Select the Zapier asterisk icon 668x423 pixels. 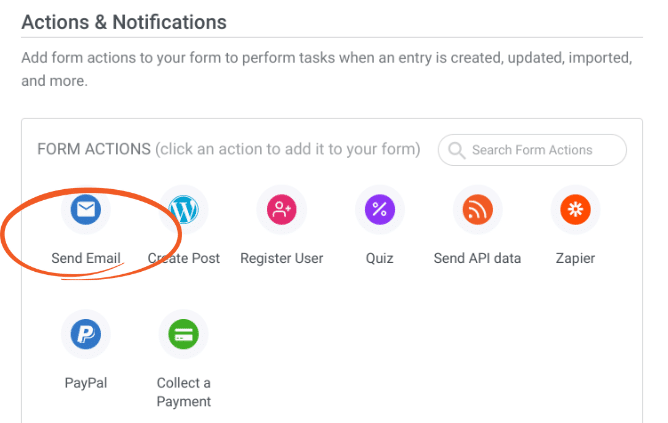575,210
